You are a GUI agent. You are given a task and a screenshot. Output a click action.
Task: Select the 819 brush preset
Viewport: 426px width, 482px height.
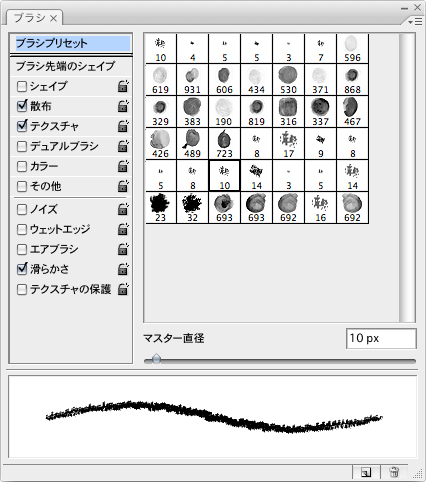[x=256, y=112]
